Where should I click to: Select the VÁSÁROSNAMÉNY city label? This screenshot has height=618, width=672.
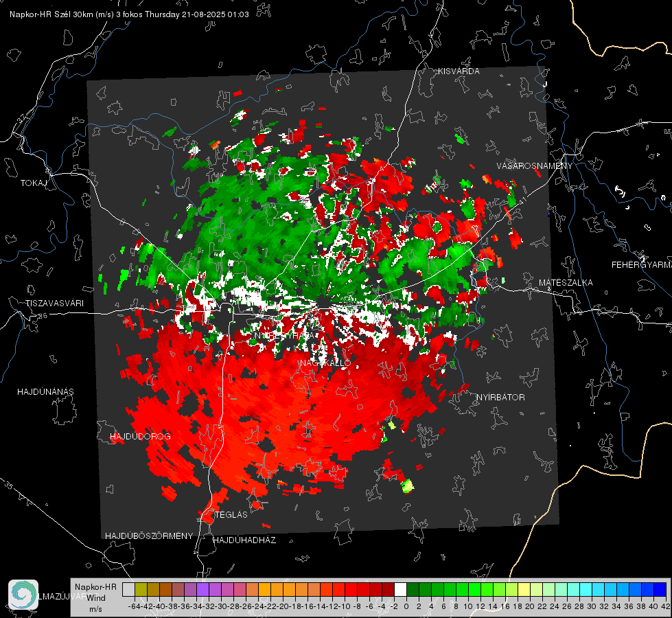click(535, 166)
